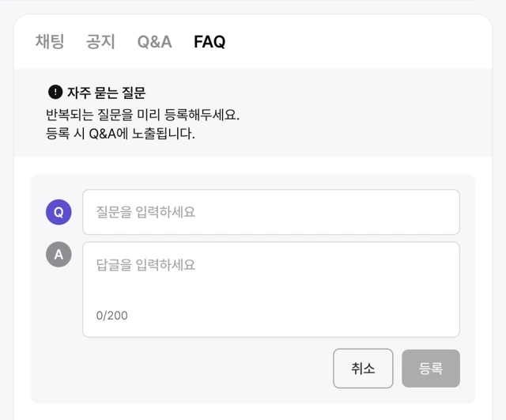Viewport: 506px width, 420px height.
Task: Click the 반복되는 질문을 미리 등록해두세요 text
Action: point(142,114)
